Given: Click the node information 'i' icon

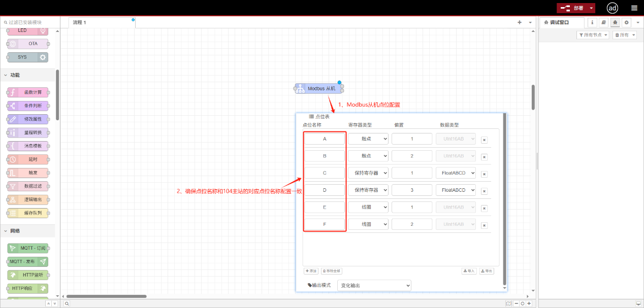Looking at the screenshot, I should (x=592, y=22).
